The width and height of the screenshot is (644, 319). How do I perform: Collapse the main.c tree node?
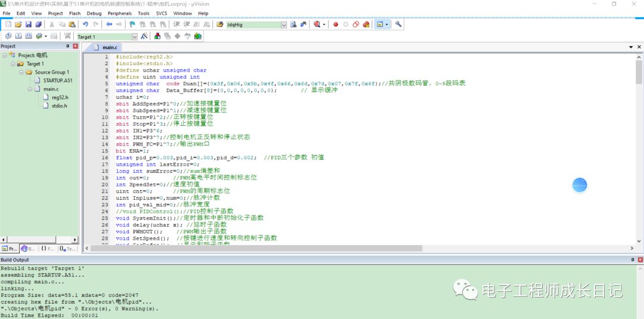click(x=29, y=89)
